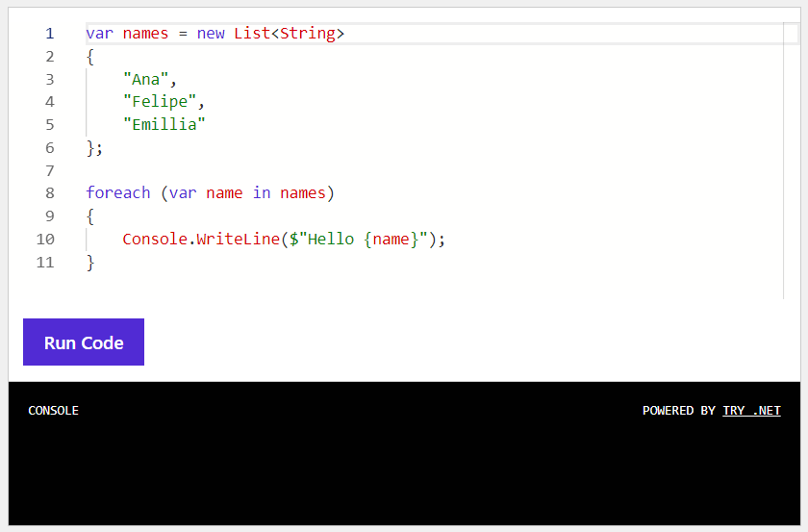Click the "new" keyword on line 1
The image size is (808, 532).
(x=211, y=34)
